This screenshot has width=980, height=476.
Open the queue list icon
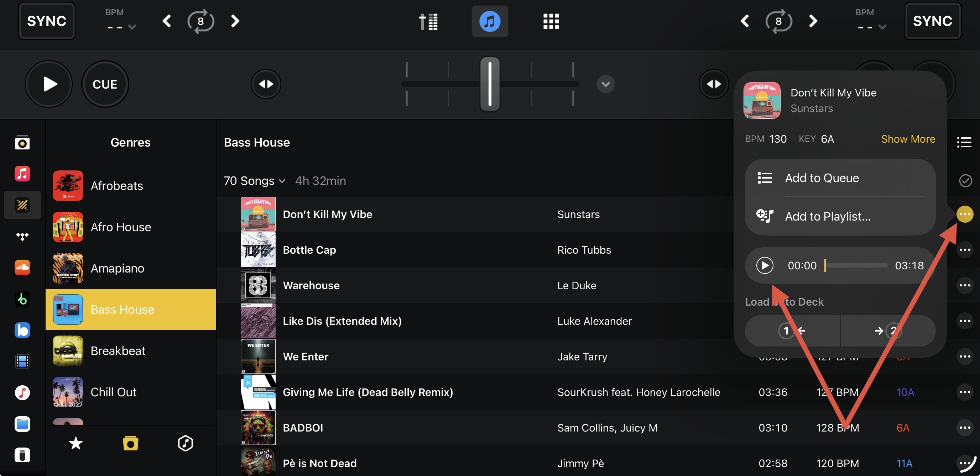964,143
